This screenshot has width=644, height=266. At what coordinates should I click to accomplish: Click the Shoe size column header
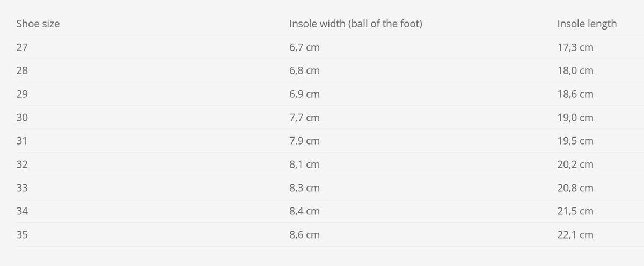[38, 24]
